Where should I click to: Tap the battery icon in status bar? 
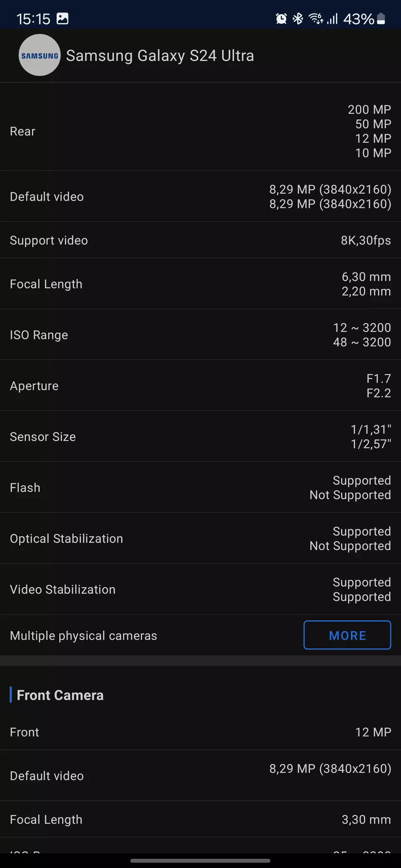pyautogui.click(x=381, y=19)
